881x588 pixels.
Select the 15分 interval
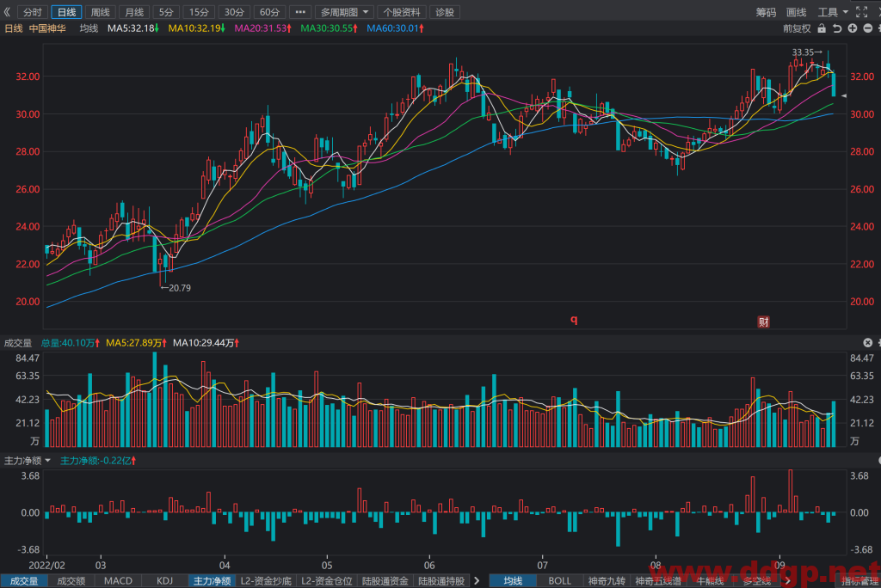point(199,12)
